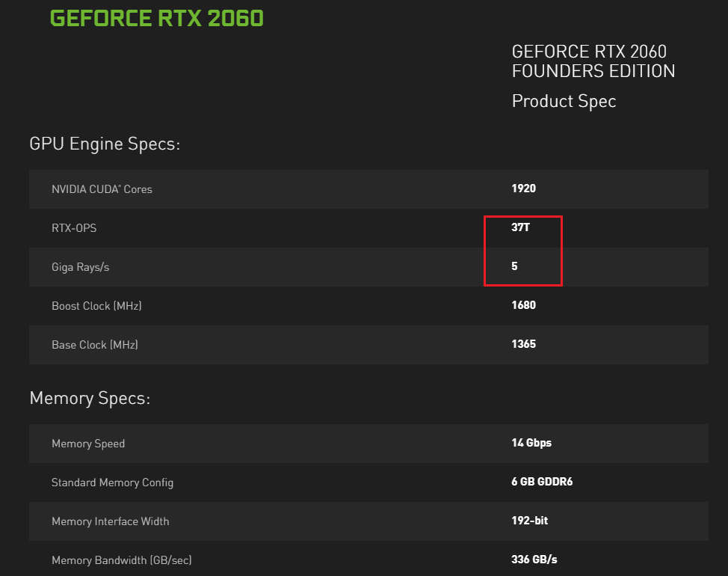Viewport: 728px width, 576px height.
Task: Click the NVIDIA CUDA Cores row label
Action: [102, 189]
